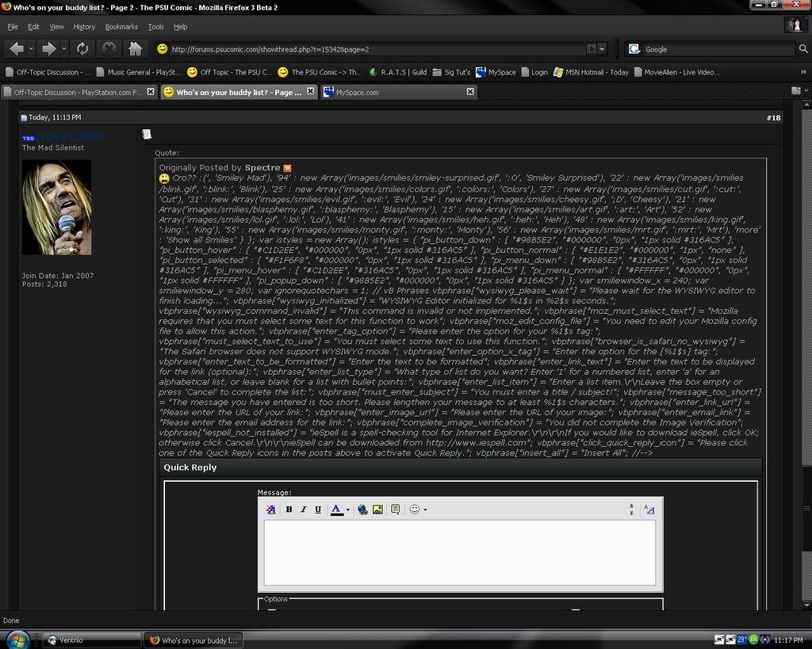Toggle Bold in Quick Reply toolbar
This screenshot has width=812, height=649.
[289, 510]
